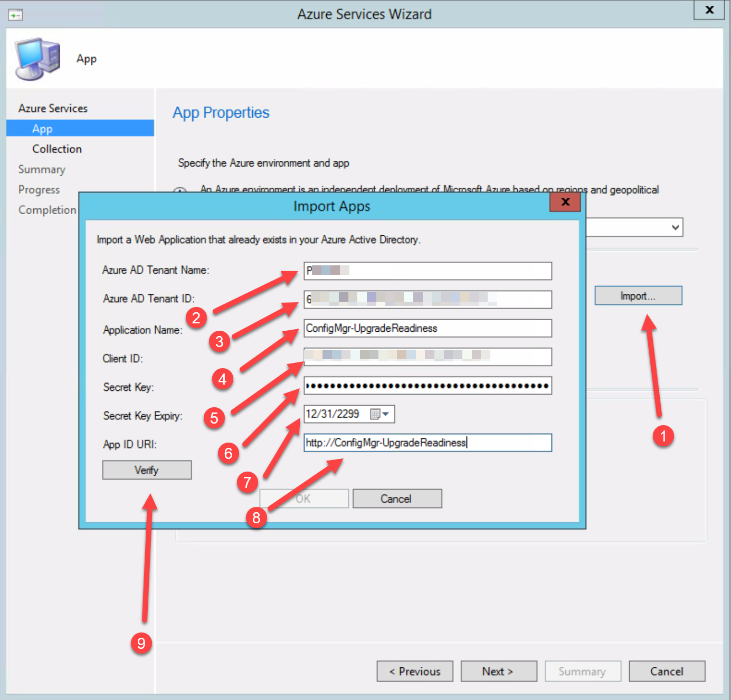Close the Import Apps dialog
The height and width of the screenshot is (700, 731).
pos(565,202)
